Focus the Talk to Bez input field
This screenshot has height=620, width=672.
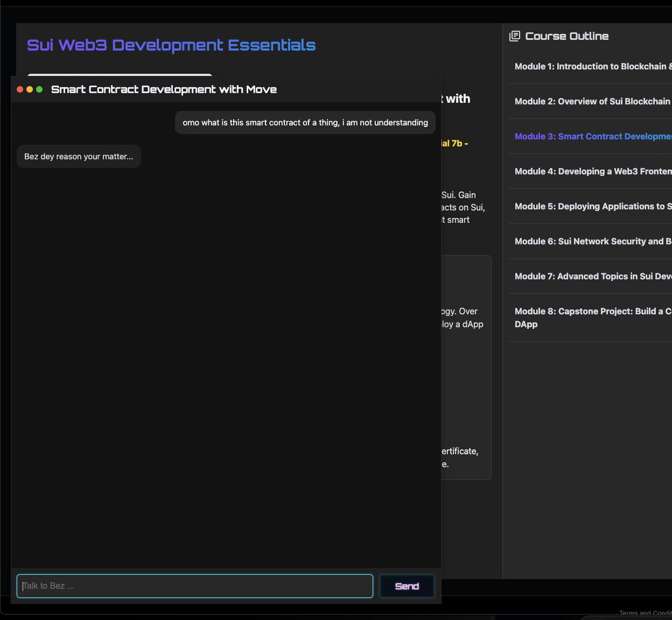point(195,586)
